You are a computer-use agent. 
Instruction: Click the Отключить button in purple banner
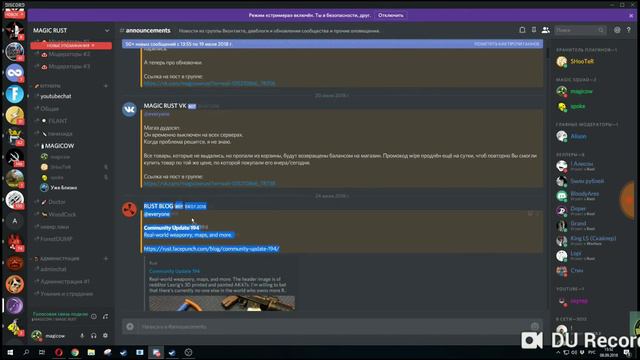point(391,15)
